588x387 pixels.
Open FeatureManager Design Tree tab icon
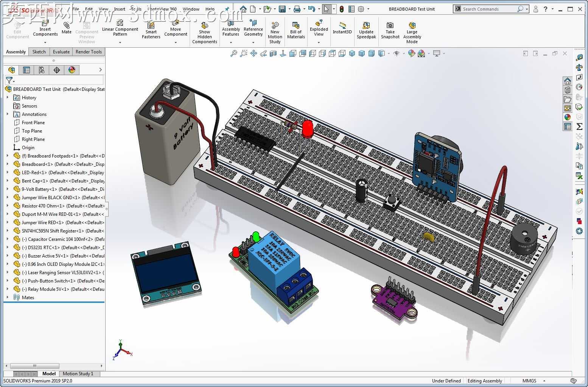click(x=11, y=70)
